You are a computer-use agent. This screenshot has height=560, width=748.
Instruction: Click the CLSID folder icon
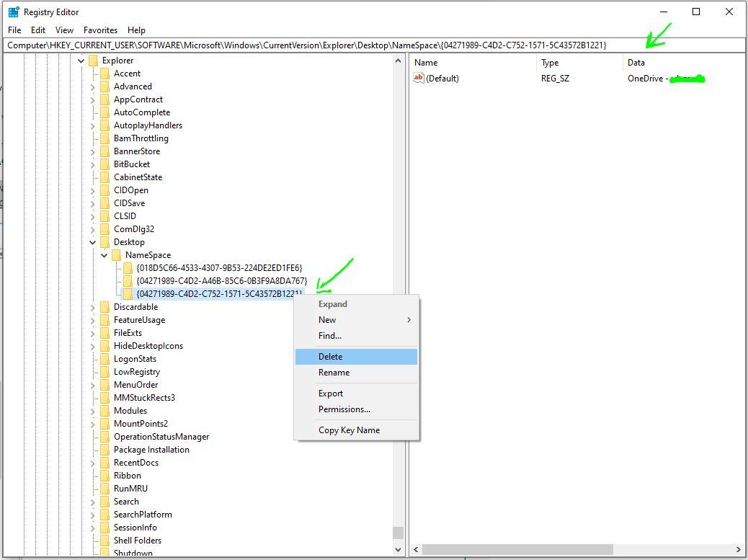103,215
